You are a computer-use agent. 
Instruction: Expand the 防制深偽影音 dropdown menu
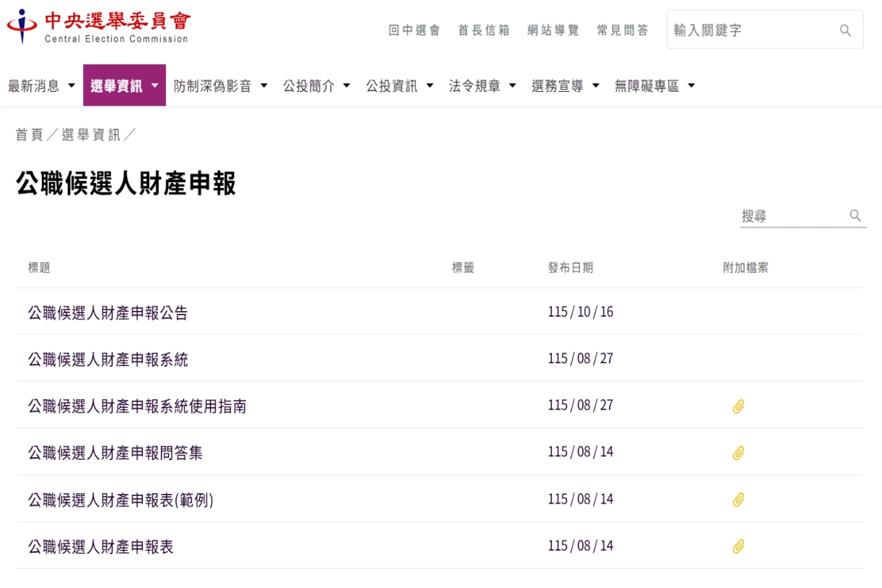point(220,86)
